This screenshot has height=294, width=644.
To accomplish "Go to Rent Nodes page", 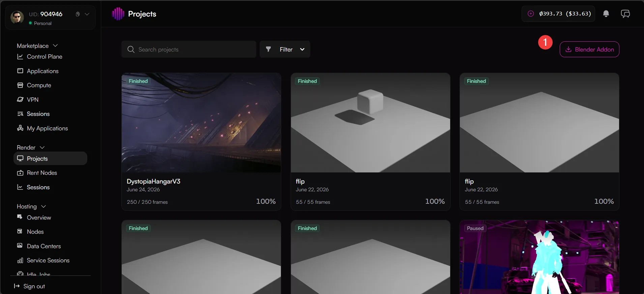I will (42, 173).
